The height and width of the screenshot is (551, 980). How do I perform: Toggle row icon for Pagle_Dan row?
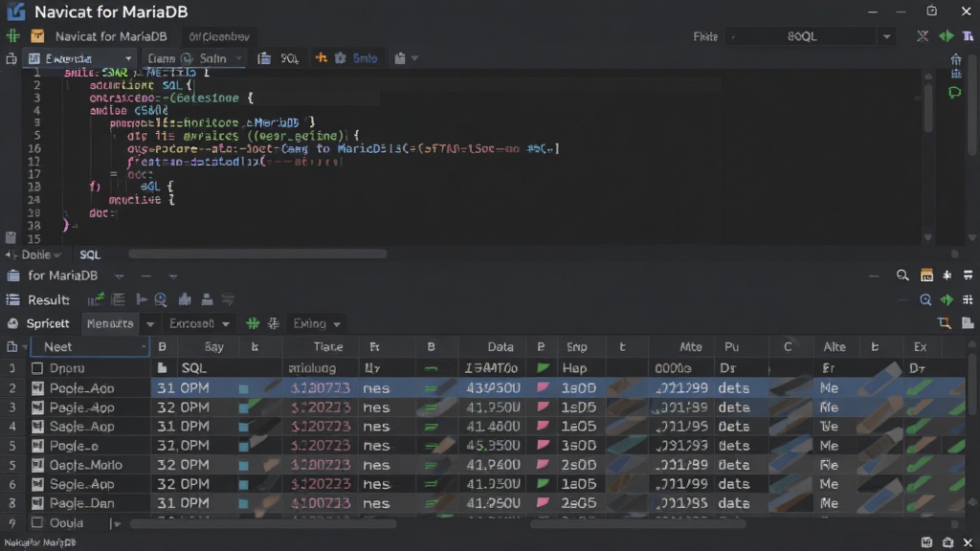37,503
